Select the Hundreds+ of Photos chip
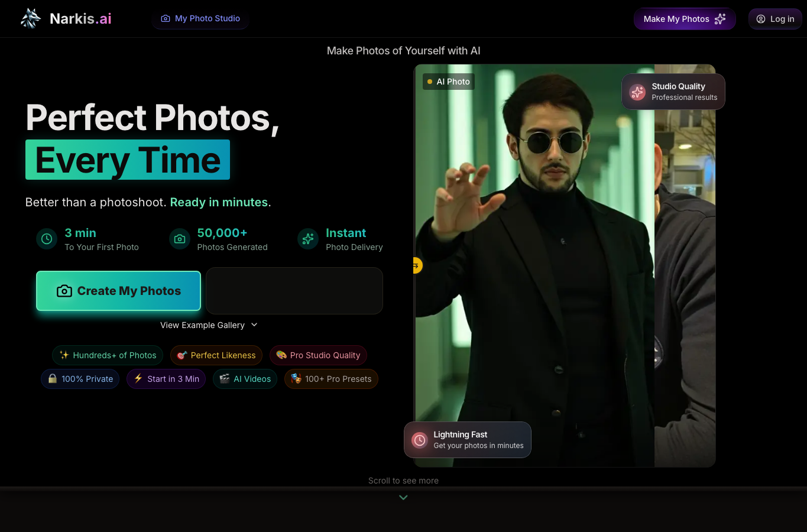Viewport: 807px width, 532px height. coord(108,355)
